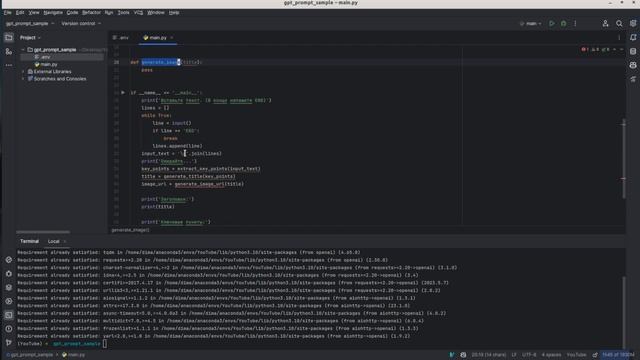Open the YouTube interpreter selector
The image size is (640, 360).
pos(576,355)
